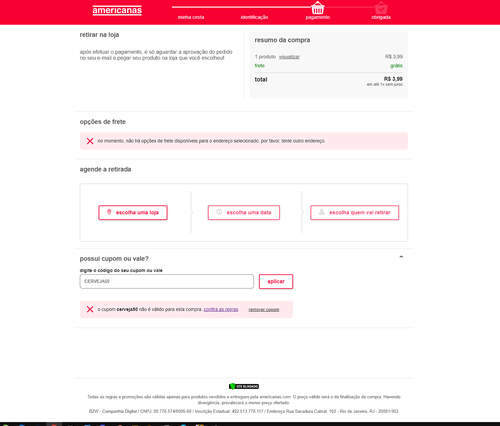Select the '1 produto' text
Viewport: 500px width, 426px height.
[265, 57]
